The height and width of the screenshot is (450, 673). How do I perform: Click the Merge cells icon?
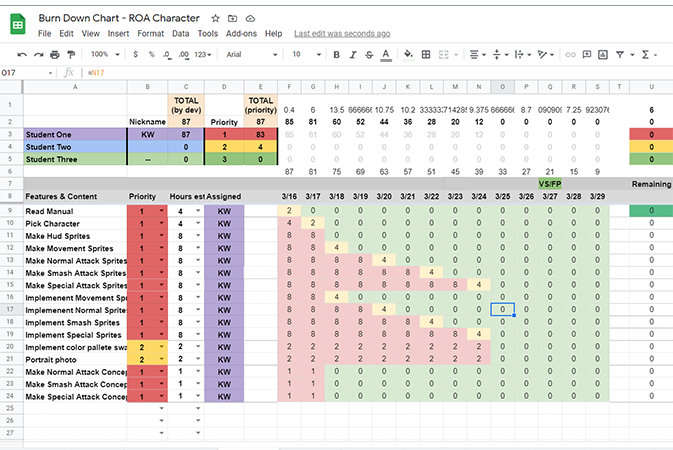[x=444, y=55]
